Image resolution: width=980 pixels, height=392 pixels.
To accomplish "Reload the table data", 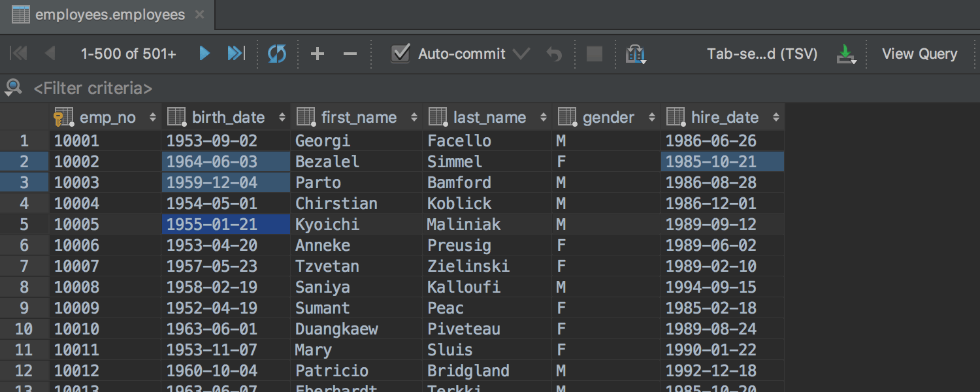I will pyautogui.click(x=277, y=54).
